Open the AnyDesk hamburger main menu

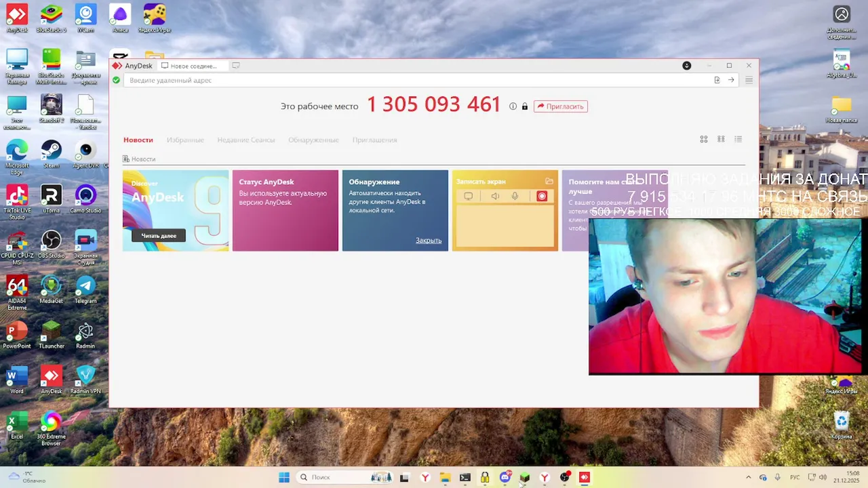749,80
